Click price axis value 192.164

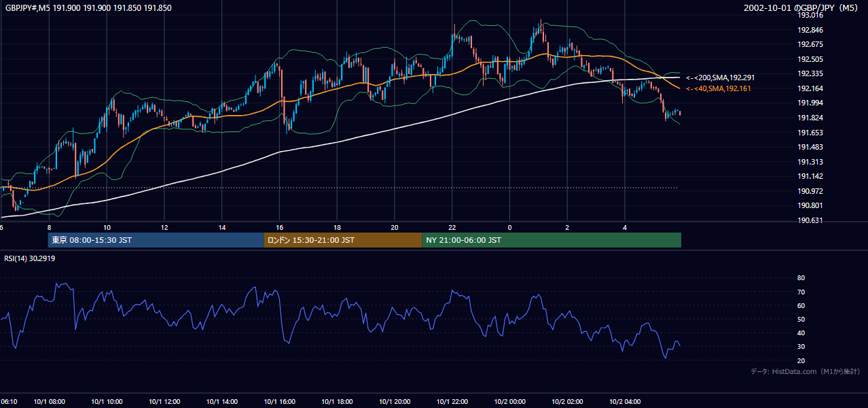(810, 88)
